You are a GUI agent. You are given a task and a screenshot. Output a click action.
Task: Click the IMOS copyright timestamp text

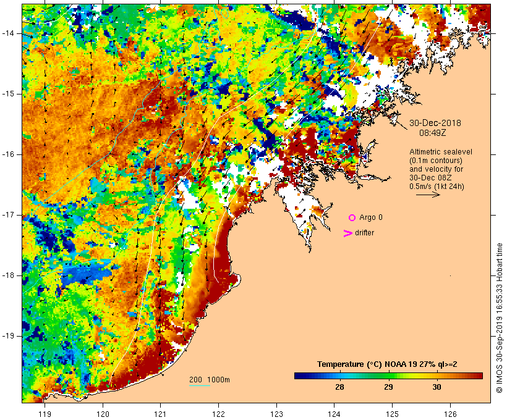click(499, 318)
